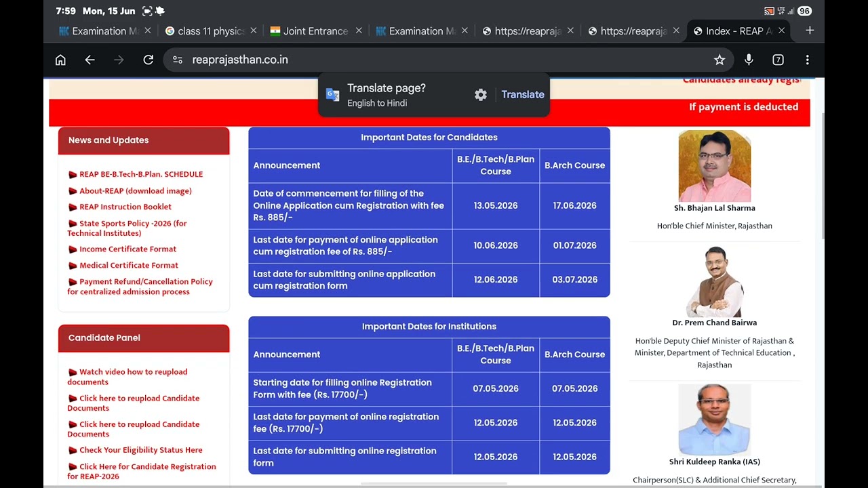This screenshot has width=868, height=488.
Task: Open REAP BE-B.Tech-B.Plan. SCHEDULE link
Action: tap(141, 174)
